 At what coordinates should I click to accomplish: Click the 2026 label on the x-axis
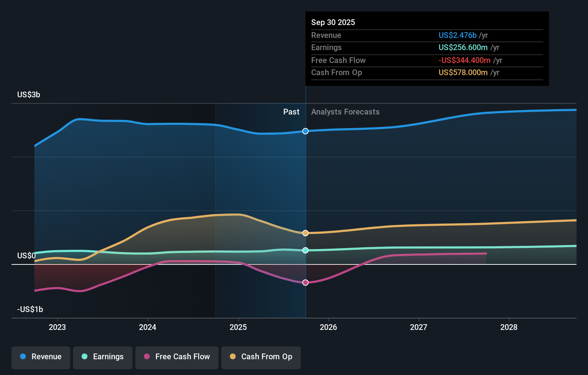tap(329, 327)
